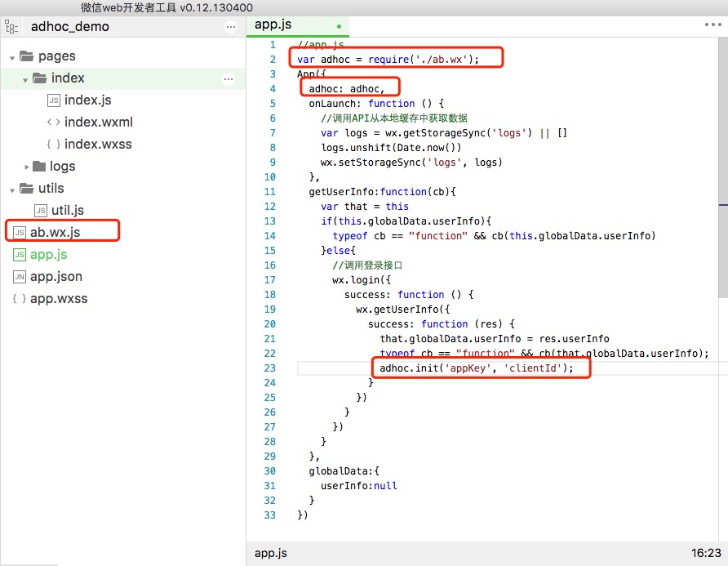This screenshot has width=728, height=566.
Task: Click the globalData:{ line
Action: pyautogui.click(x=344, y=471)
